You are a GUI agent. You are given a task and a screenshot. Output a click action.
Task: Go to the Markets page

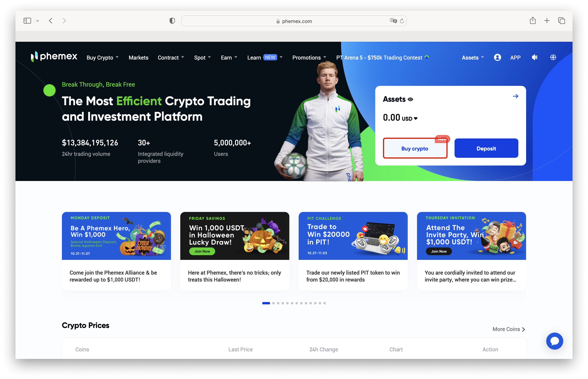point(138,58)
